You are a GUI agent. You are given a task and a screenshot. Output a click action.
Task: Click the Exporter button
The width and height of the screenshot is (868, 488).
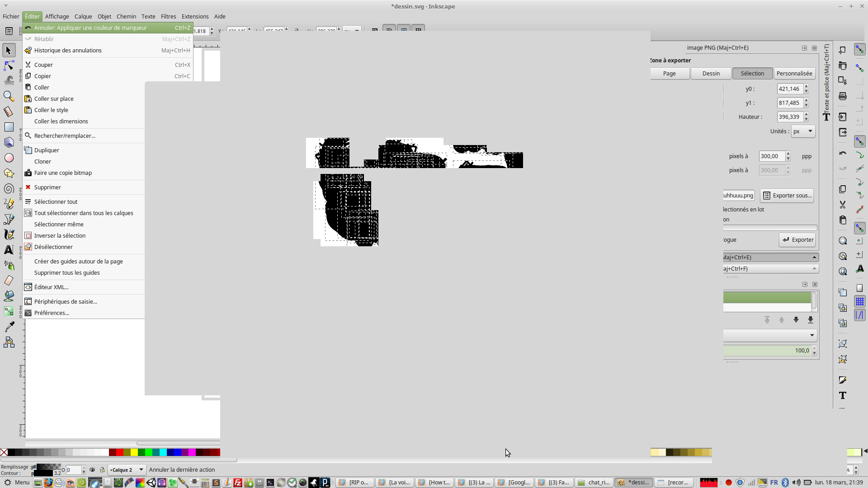tap(797, 240)
